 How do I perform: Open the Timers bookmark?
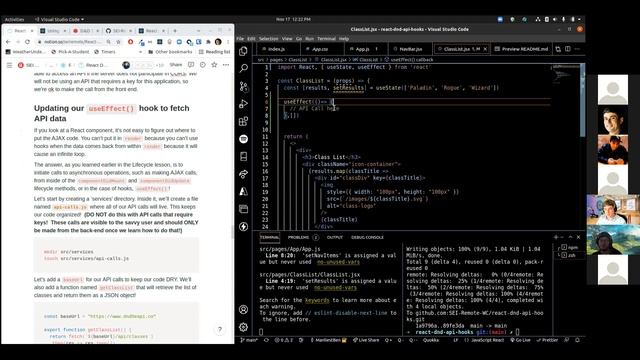click(x=105, y=52)
